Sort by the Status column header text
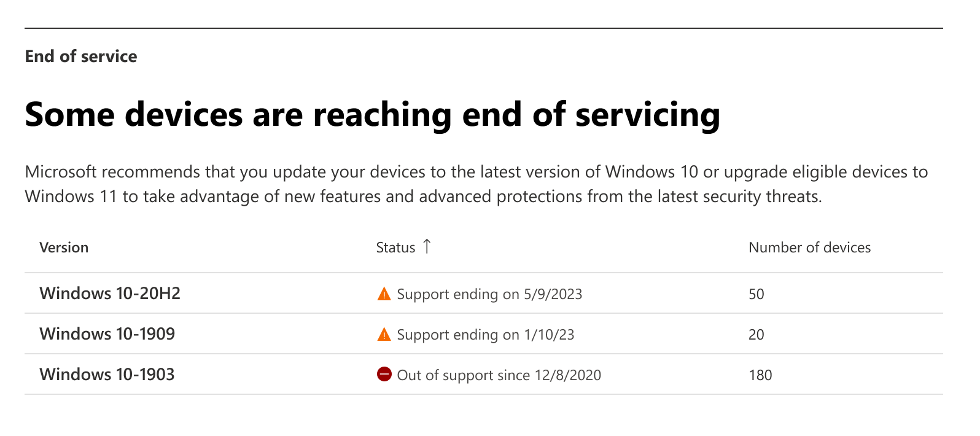980x436 pixels. coord(395,247)
